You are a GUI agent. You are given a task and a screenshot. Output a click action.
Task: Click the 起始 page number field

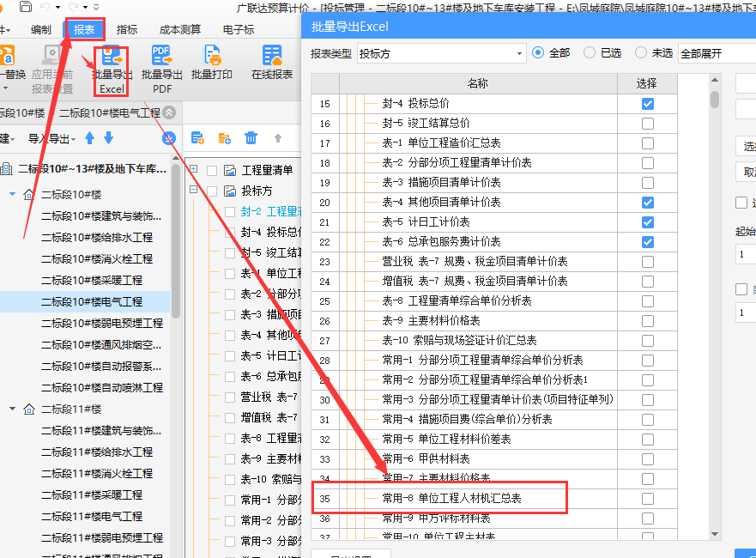[746, 254]
